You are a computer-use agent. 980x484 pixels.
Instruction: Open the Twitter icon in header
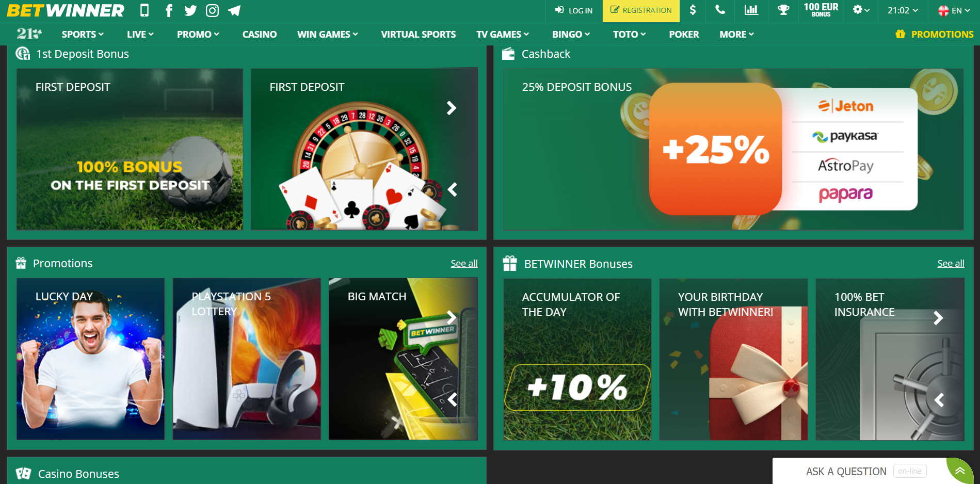pyautogui.click(x=190, y=10)
